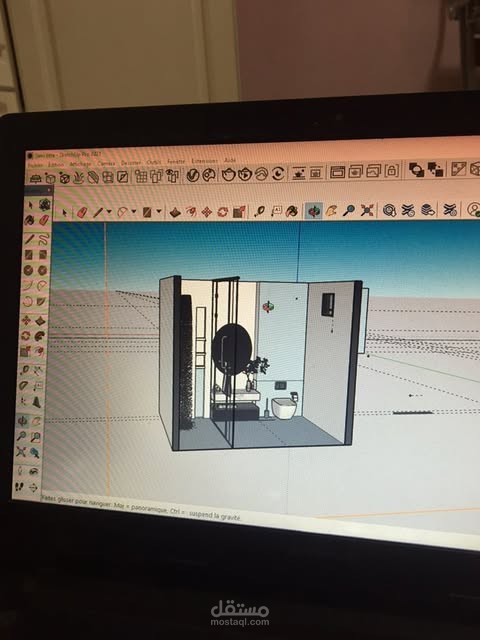Activate the Zoom magnifier in the horizontal toolbar

coord(349,210)
